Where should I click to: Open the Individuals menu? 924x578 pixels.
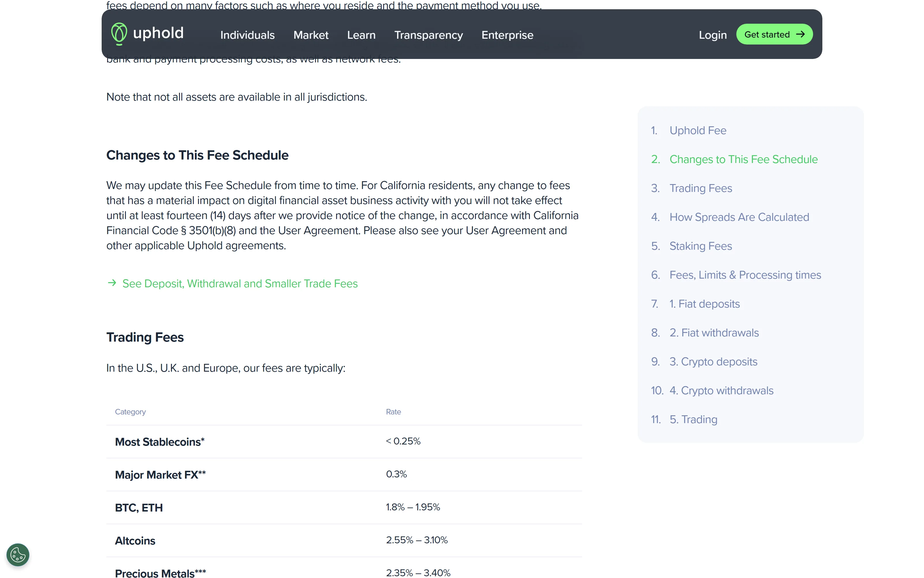(x=247, y=35)
